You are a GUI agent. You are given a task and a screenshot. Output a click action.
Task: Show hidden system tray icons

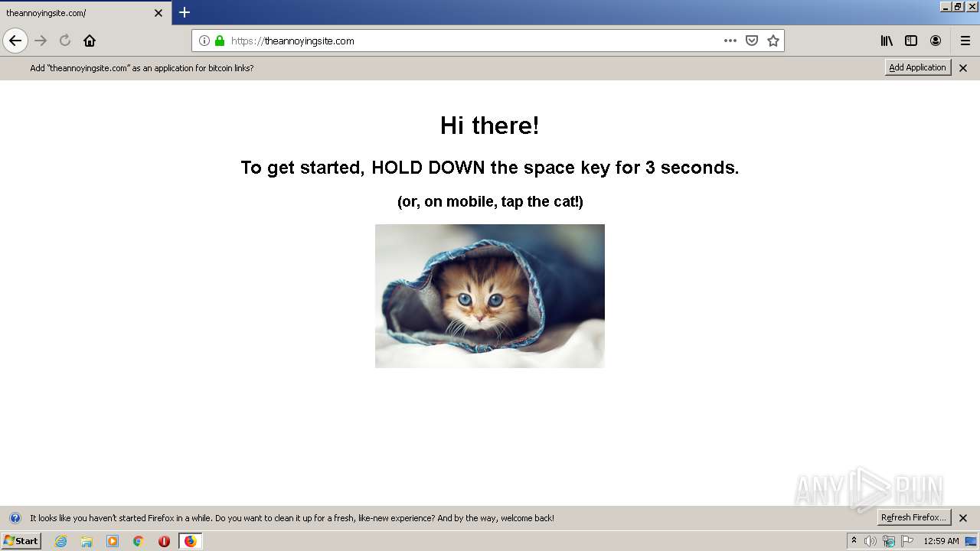coord(854,540)
